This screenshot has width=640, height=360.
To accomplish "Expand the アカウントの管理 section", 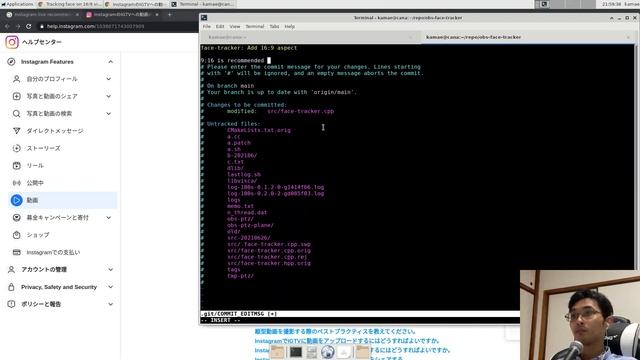I will 111,269.
